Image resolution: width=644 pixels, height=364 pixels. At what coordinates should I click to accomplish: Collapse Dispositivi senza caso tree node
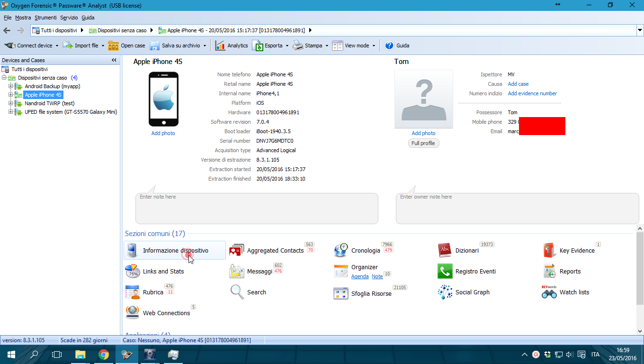[x=4, y=78]
